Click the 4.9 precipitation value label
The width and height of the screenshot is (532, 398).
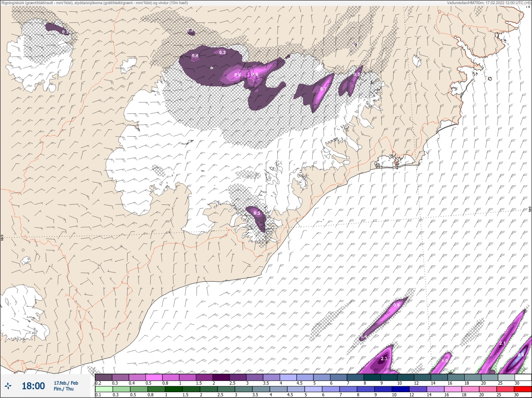pyautogui.click(x=521, y=355)
